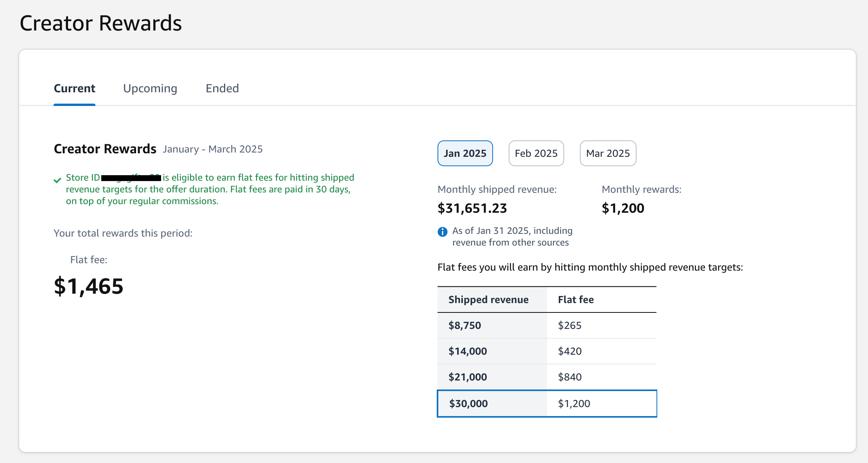Click the $1,465 total flat fee amount
The height and width of the screenshot is (463, 868).
89,286
